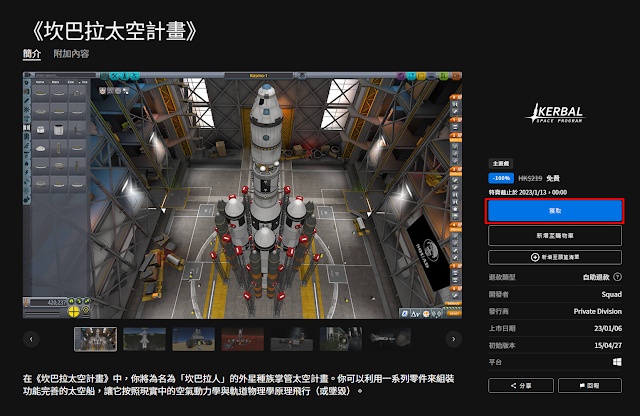The image size is (640, 416).
Task: Click the -100% discount badge
Action: [501, 178]
